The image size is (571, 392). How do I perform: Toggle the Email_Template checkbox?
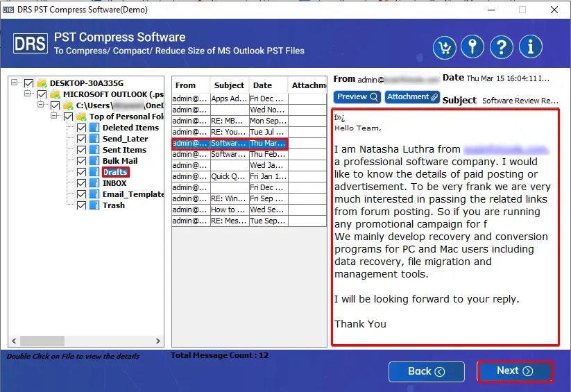(82, 194)
